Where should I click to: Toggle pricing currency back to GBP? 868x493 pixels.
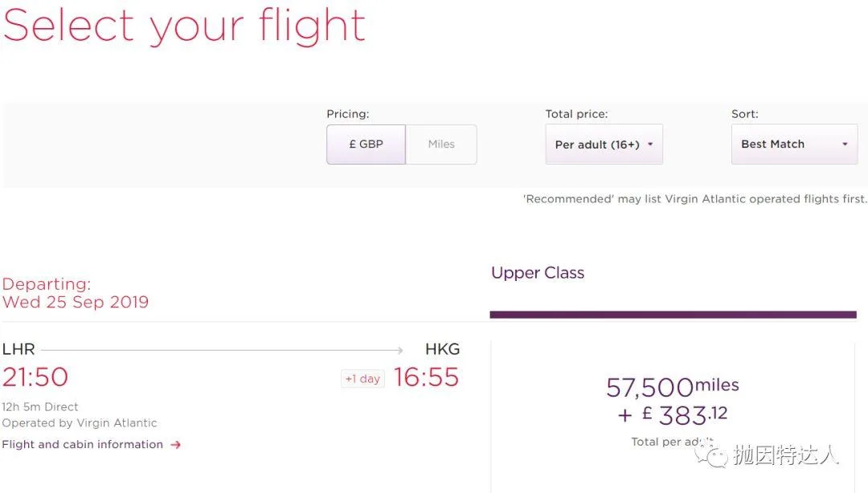pos(366,145)
